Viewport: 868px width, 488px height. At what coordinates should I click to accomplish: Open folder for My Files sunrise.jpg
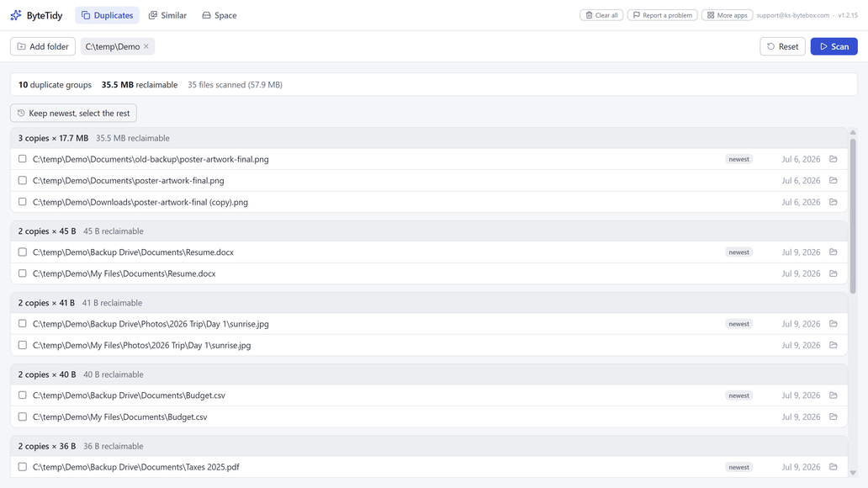click(834, 345)
